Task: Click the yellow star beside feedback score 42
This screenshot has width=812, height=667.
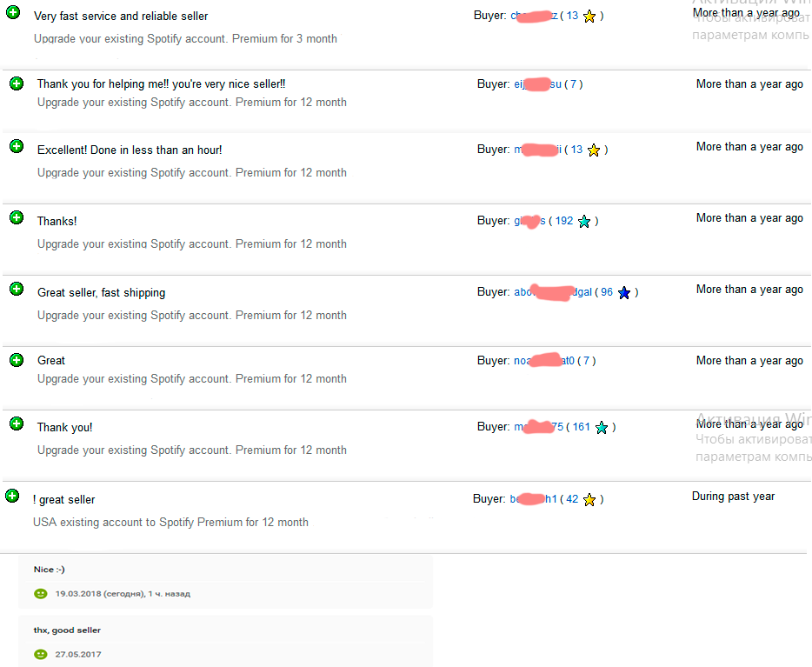Action: [589, 500]
